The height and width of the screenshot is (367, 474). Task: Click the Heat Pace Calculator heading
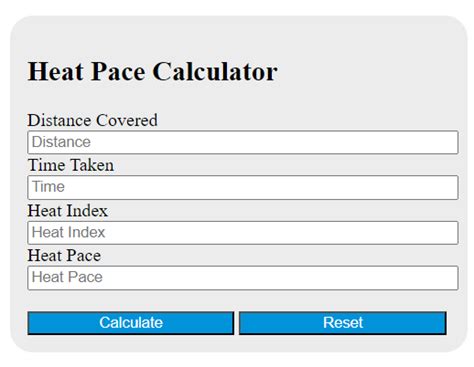tap(152, 71)
